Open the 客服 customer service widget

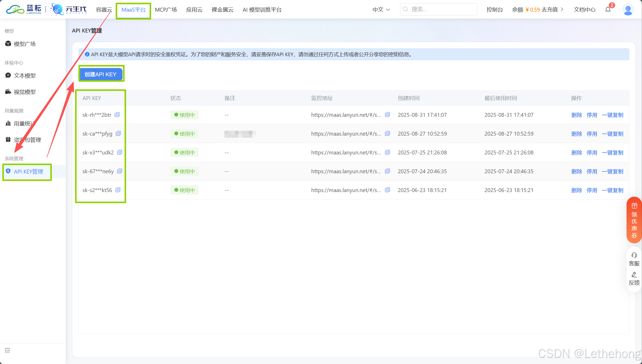click(x=634, y=259)
